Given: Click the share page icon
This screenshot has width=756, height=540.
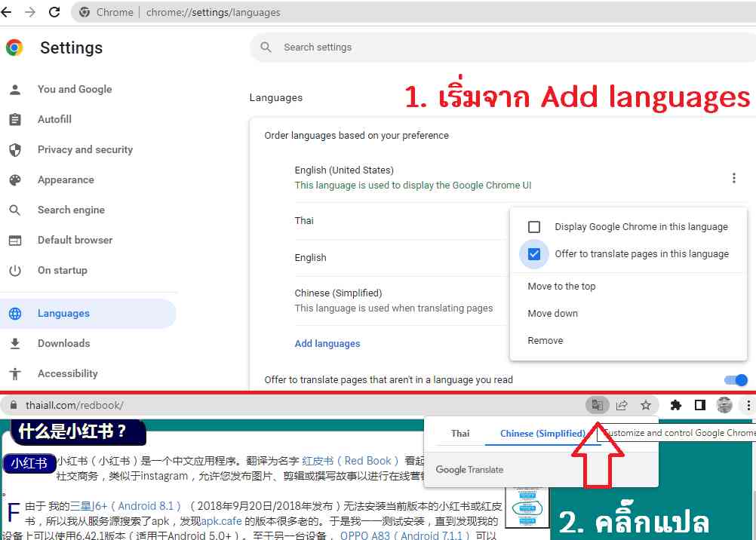Looking at the screenshot, I should pos(622,405).
